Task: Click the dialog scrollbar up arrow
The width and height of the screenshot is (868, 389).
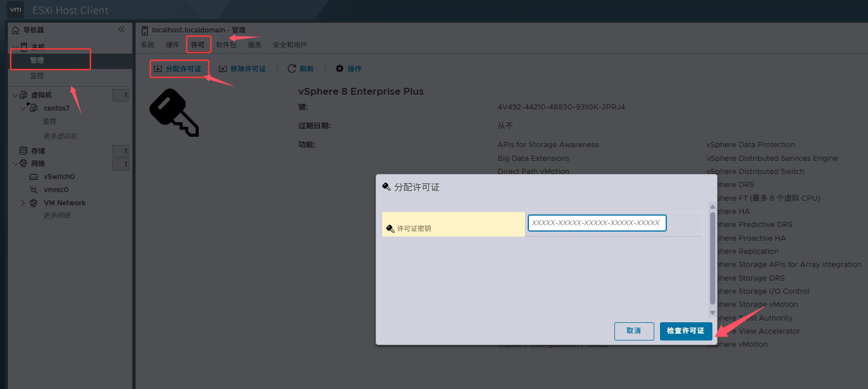Action: [712, 206]
